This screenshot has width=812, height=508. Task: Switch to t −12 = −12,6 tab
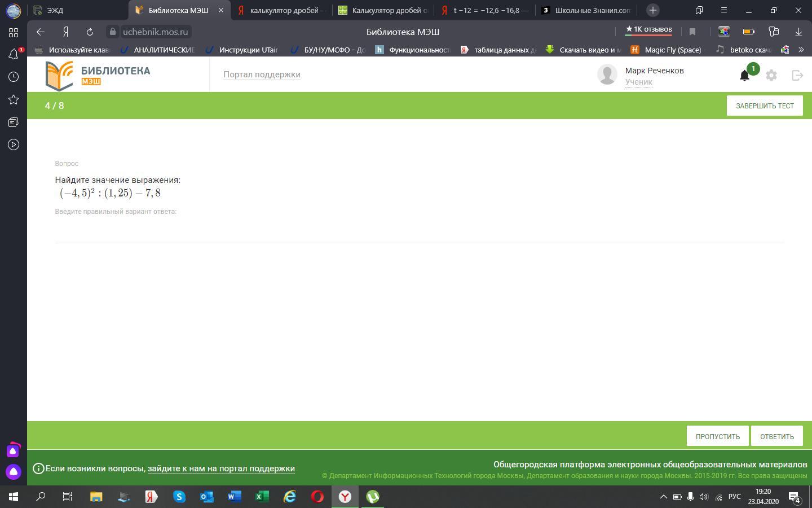pos(484,10)
